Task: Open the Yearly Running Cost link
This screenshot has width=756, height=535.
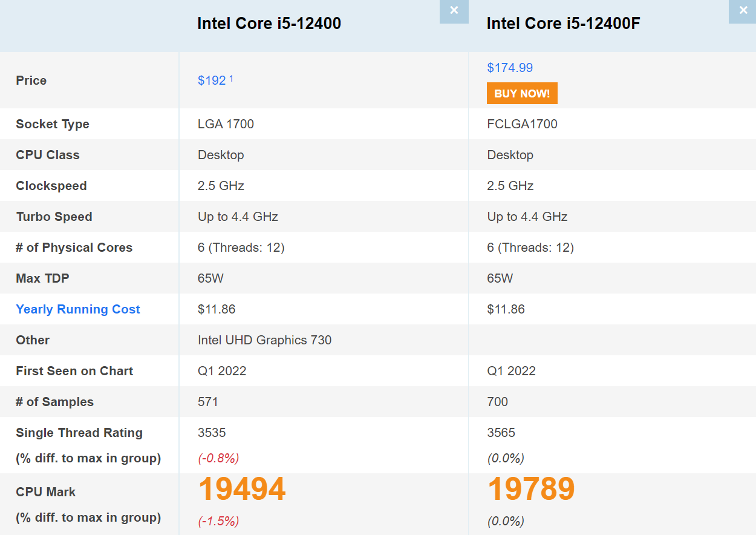Action: click(x=78, y=309)
